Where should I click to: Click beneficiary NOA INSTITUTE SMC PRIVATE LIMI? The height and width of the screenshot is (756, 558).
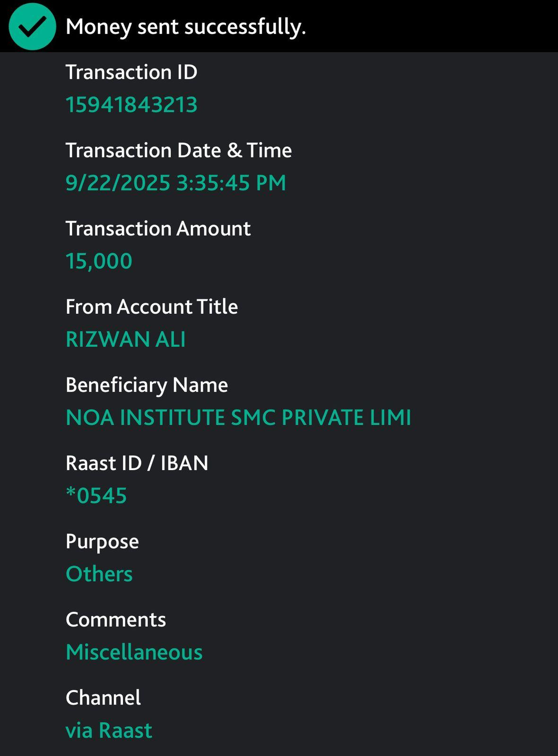point(238,418)
